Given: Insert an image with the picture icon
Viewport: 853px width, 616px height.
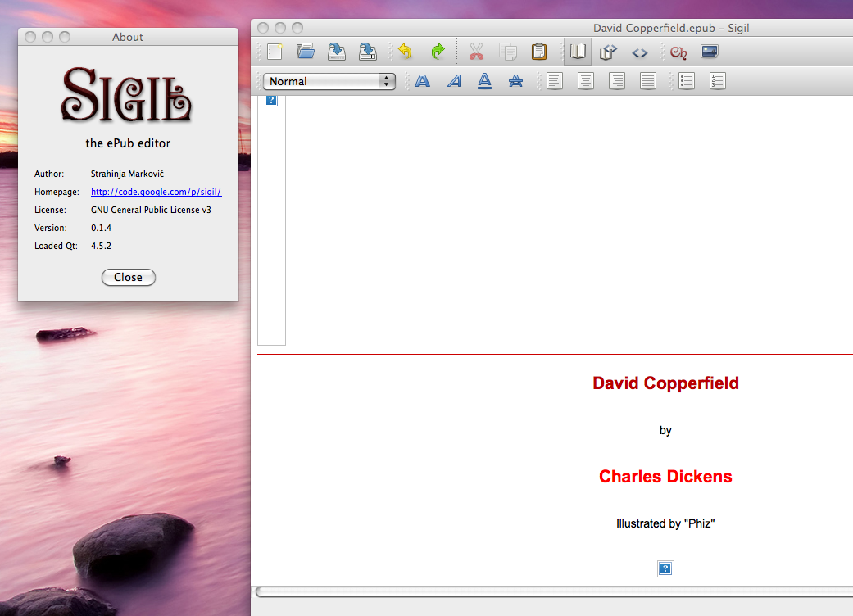Looking at the screenshot, I should point(710,52).
